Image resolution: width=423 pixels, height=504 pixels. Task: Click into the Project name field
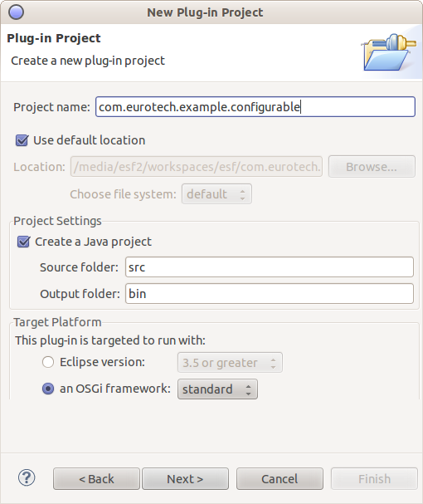point(255,107)
